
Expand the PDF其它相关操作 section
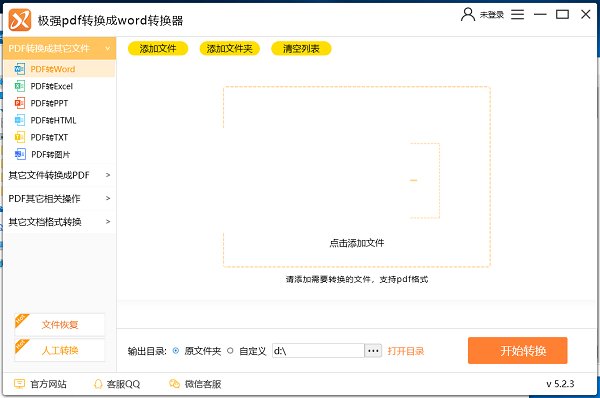59,199
